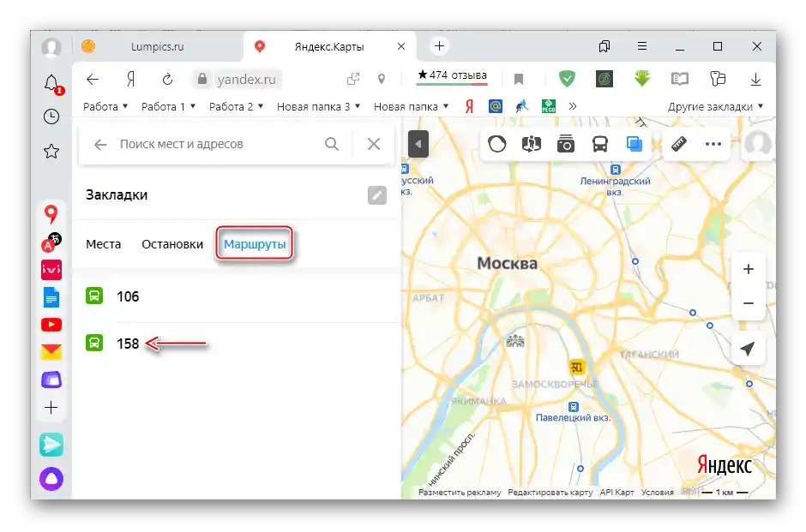Open translator icon in sidebar

click(51, 242)
